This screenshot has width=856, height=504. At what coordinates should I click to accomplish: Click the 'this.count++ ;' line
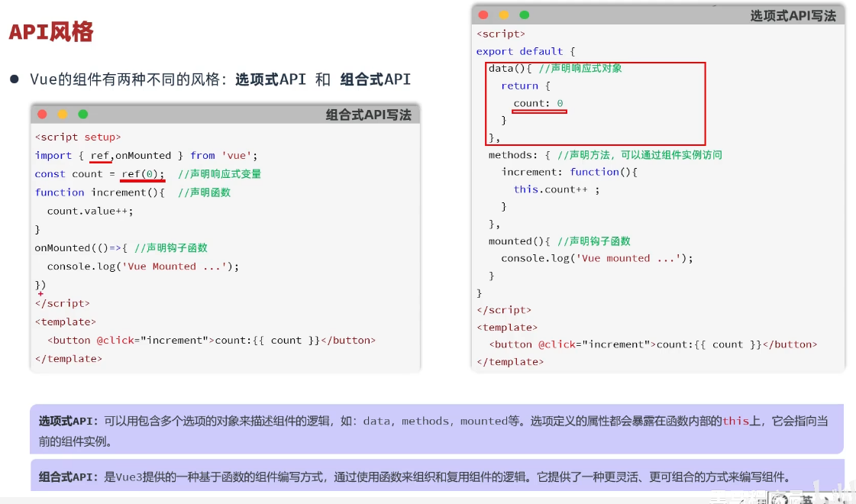click(x=557, y=189)
